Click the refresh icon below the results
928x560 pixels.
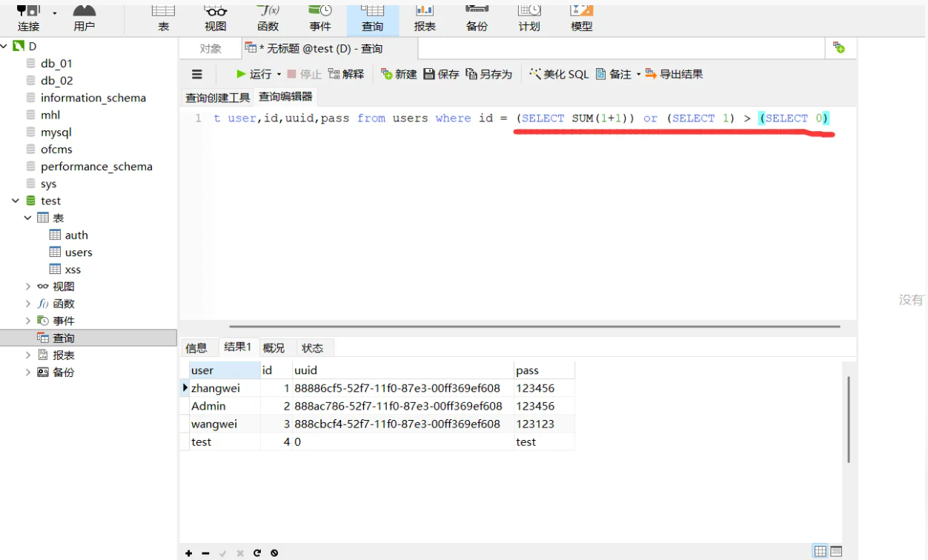(x=257, y=553)
